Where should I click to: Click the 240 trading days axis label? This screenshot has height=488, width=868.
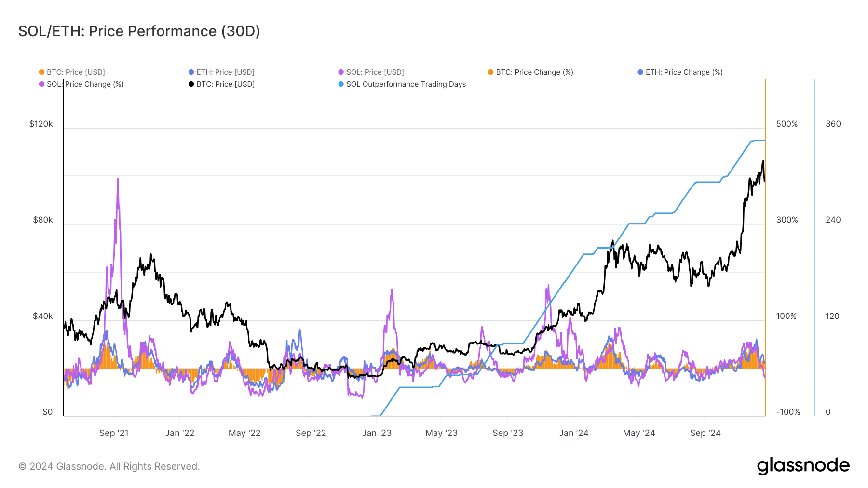(833, 220)
